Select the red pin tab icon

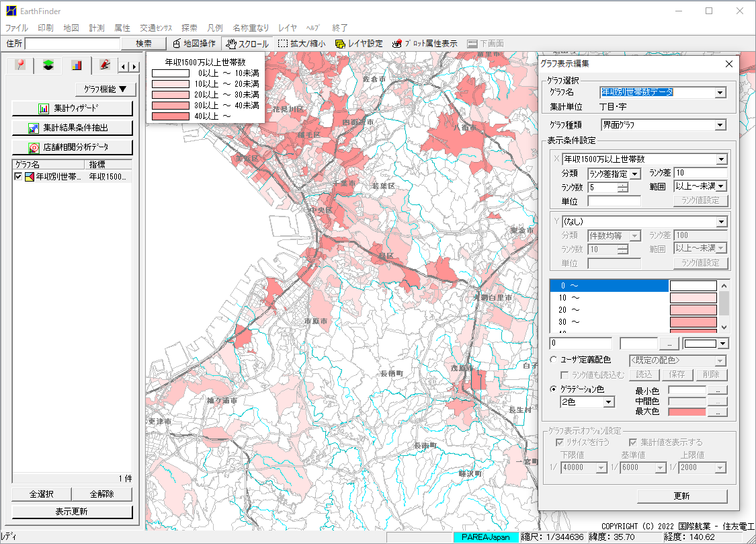tap(19, 65)
